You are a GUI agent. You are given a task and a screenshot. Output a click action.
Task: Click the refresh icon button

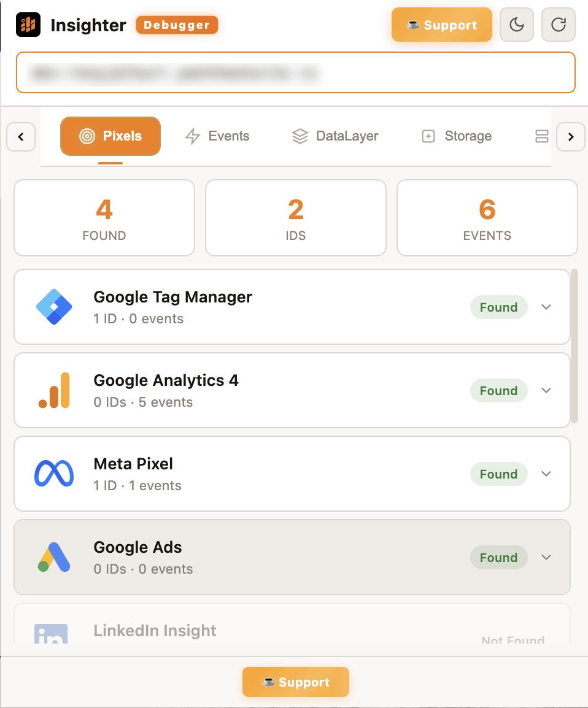pos(559,25)
